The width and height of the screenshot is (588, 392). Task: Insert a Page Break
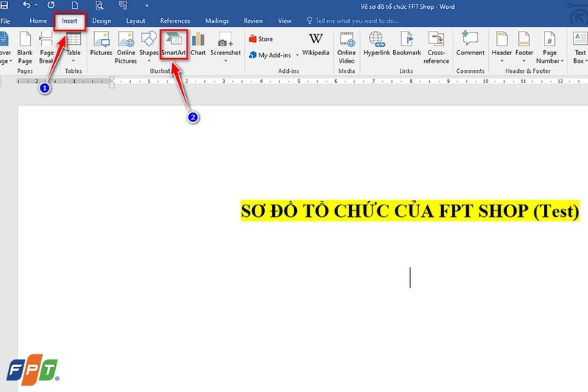(x=46, y=48)
